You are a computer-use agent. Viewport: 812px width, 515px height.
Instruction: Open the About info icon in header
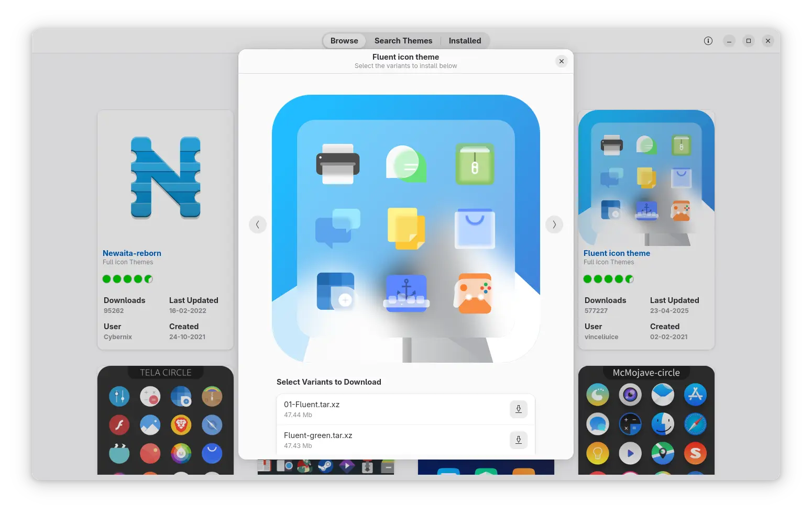coord(708,41)
